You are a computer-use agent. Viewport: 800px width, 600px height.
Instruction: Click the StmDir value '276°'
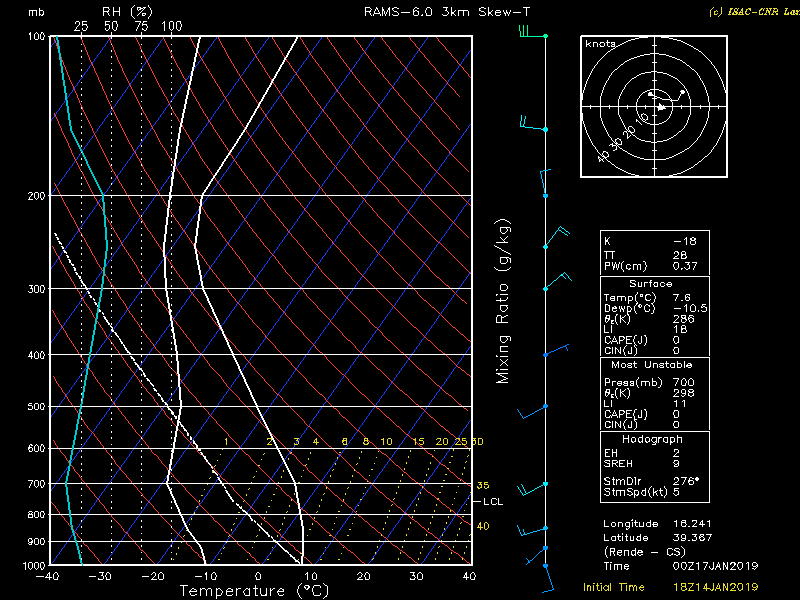[x=686, y=481]
